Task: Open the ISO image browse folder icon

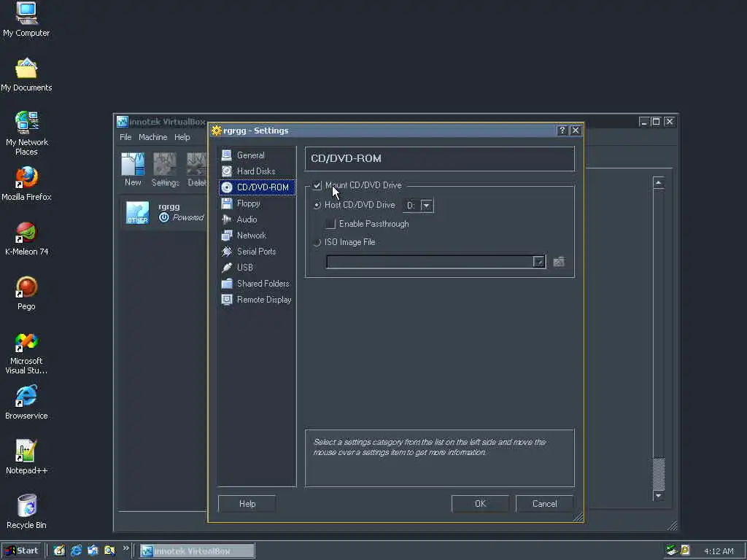Action: pos(559,262)
